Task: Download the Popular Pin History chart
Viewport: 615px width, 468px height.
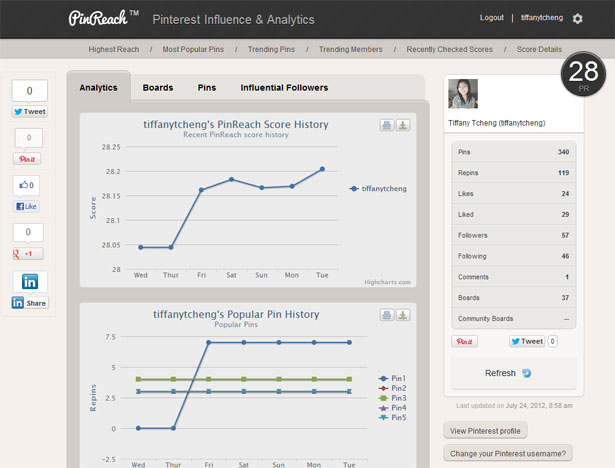Action: pos(403,315)
